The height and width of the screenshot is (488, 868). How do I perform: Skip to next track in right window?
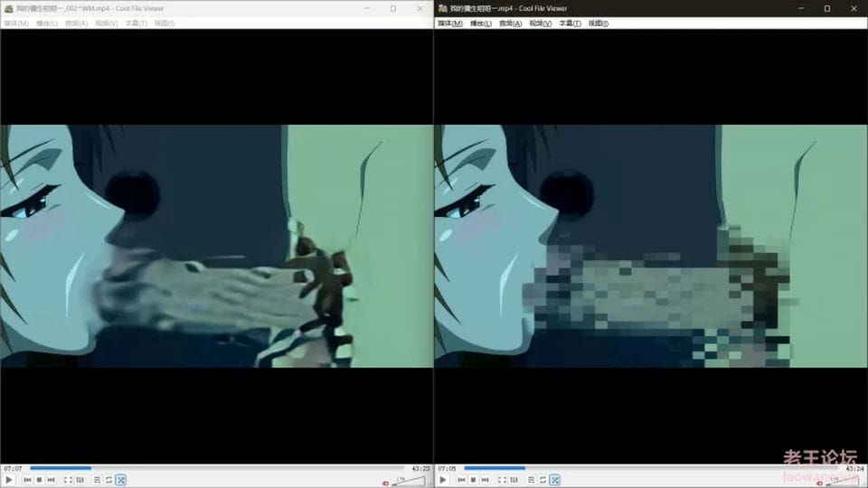[x=485, y=480]
